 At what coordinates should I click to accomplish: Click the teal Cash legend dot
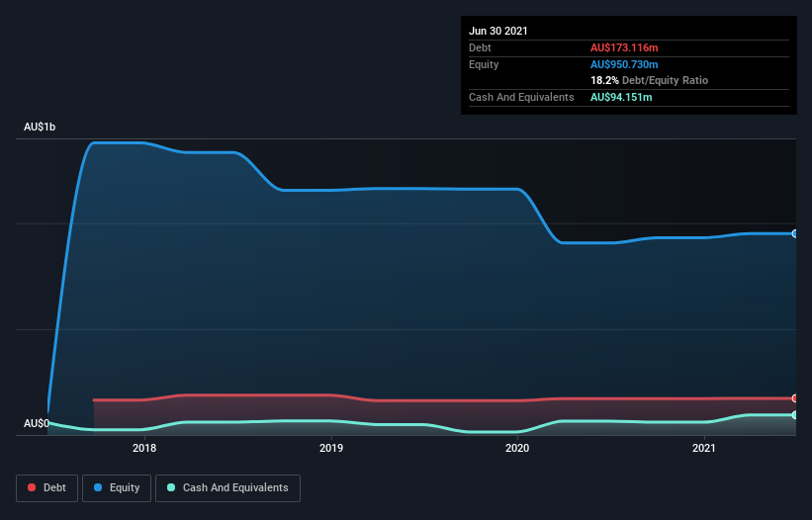pos(171,487)
